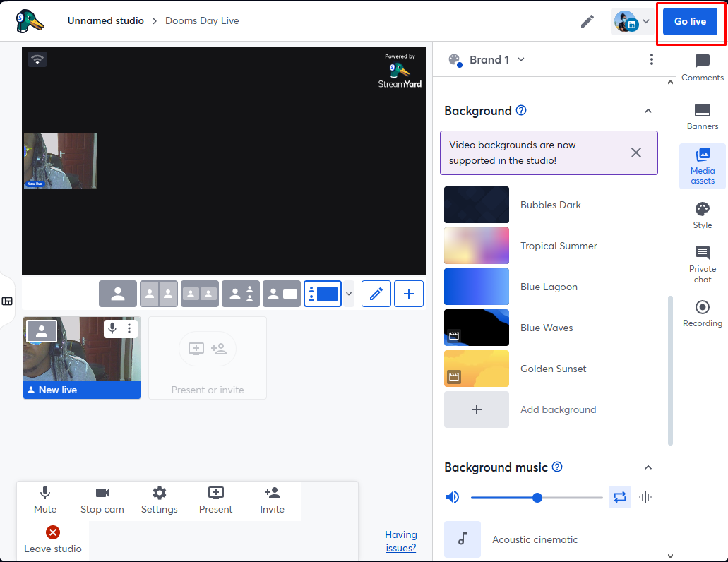Open destinations account dropdown
The image size is (728, 562).
click(x=633, y=21)
